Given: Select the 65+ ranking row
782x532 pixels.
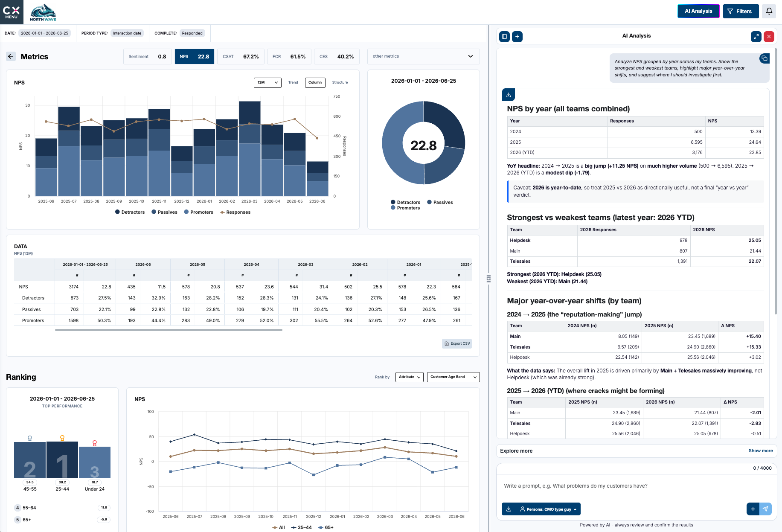Looking at the screenshot, I should click(62, 520).
